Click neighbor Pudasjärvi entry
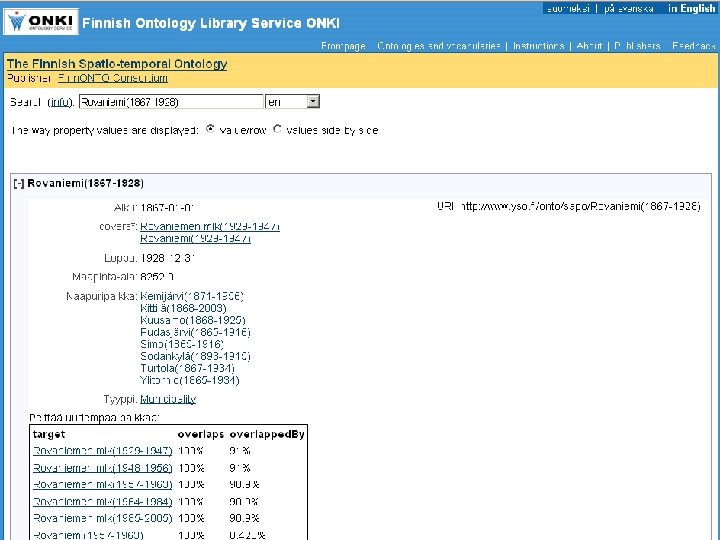Screen dimensions: 720x540 pos(195,332)
